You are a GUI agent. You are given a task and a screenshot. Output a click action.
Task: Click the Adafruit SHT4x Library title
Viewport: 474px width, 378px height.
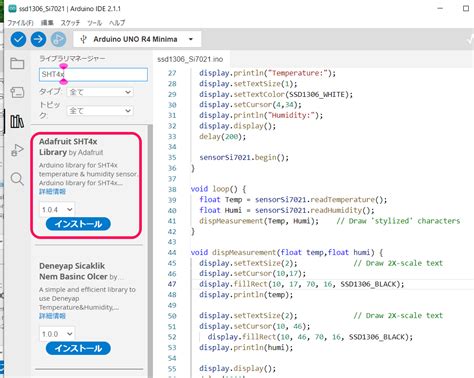click(68, 147)
